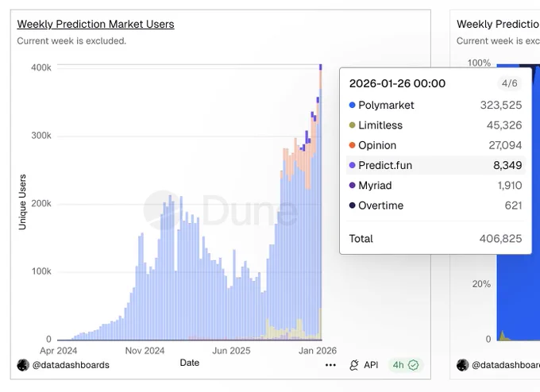Click the 300k y-axis label
The image size is (540, 392).
click(x=41, y=136)
